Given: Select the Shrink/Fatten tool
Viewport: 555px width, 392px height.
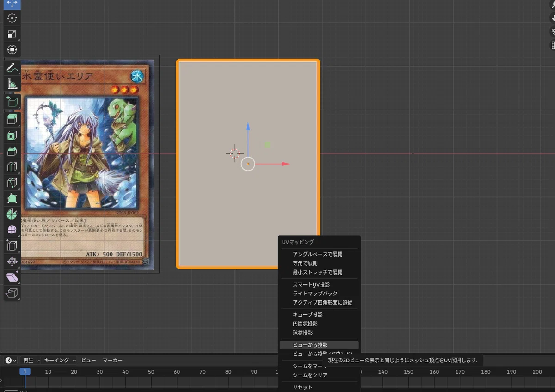Looking at the screenshot, I should click(x=12, y=261).
